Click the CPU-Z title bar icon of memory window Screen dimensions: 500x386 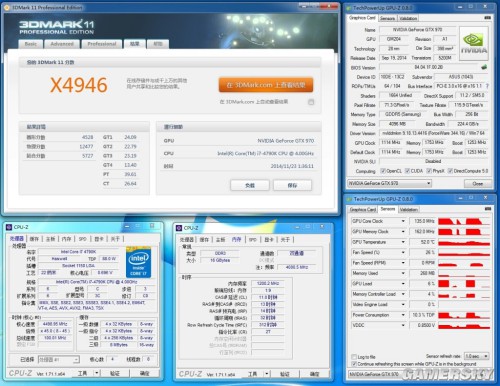coord(179,228)
